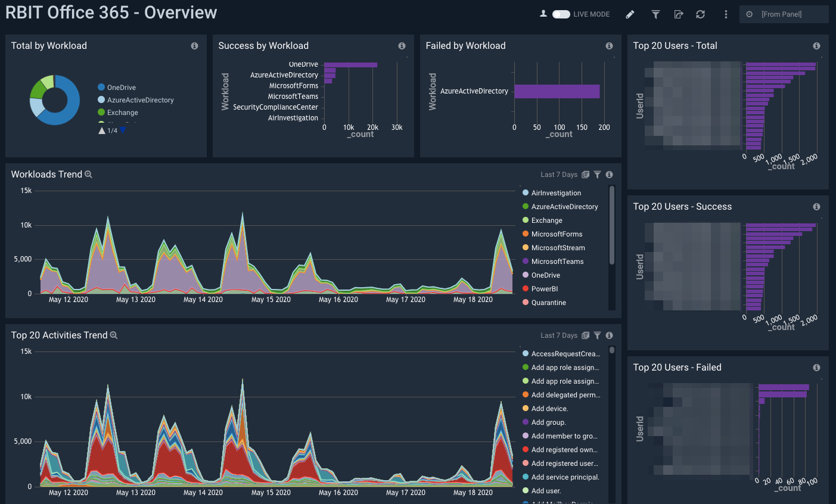Open the three-dot more options menu
Screen dimensions: 836x504
(x=726, y=14)
